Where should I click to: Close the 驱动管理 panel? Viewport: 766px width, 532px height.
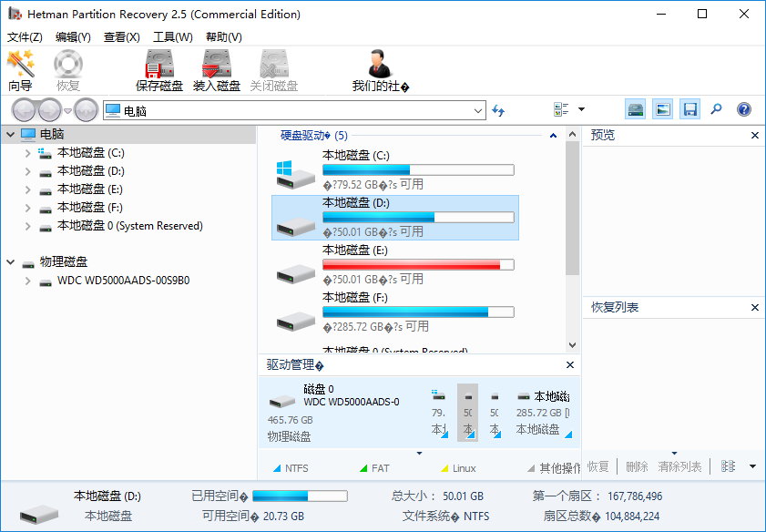coord(569,365)
